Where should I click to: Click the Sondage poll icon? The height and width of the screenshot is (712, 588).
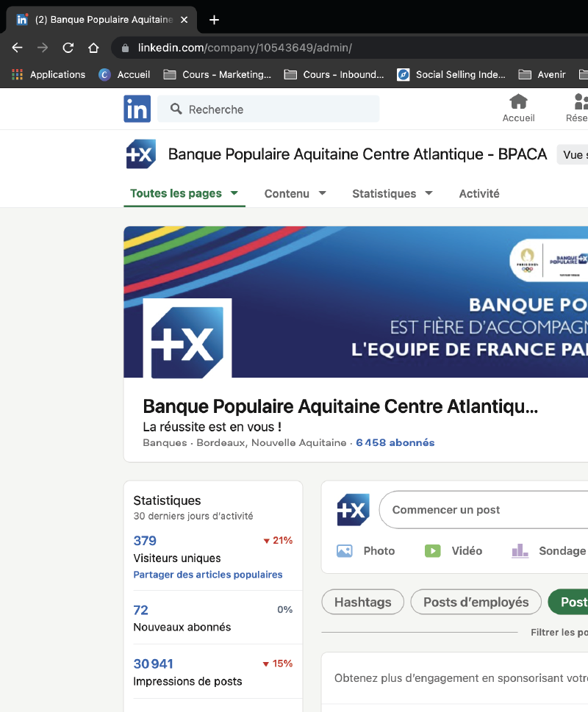click(520, 550)
